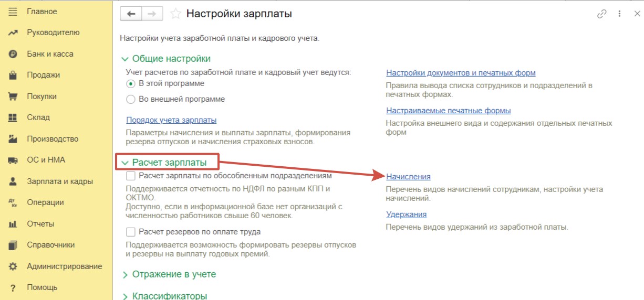Open Покупки section in sidebar
Viewport: 644px width, 300px height.
tap(41, 97)
